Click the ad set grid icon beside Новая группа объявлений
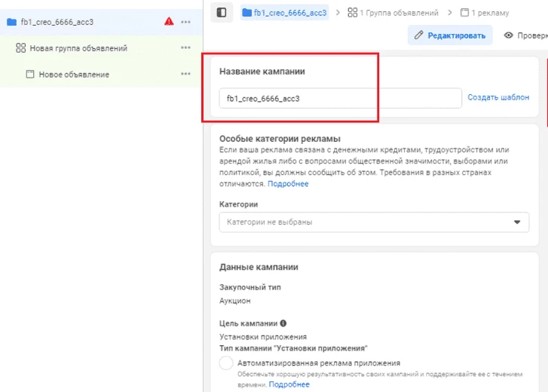 [x=20, y=47]
